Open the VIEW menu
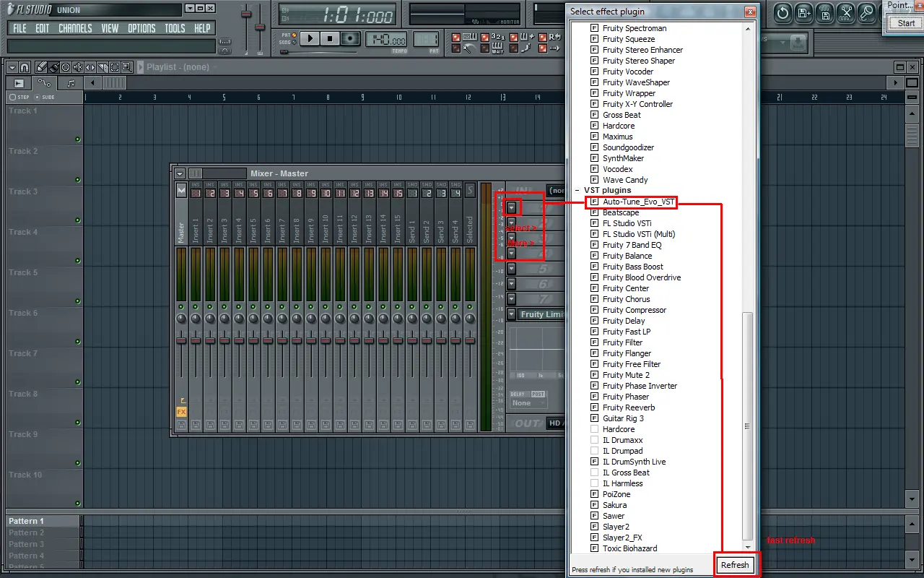Viewport: 924px width, 578px height. (x=110, y=28)
